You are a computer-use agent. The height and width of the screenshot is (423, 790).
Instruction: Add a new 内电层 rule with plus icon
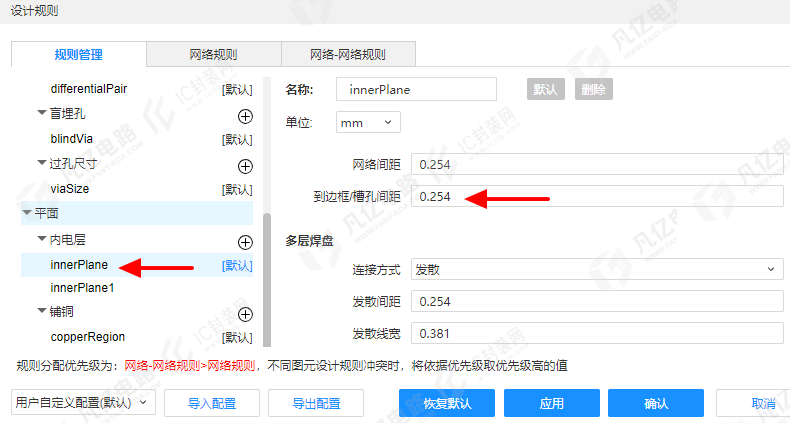(245, 242)
